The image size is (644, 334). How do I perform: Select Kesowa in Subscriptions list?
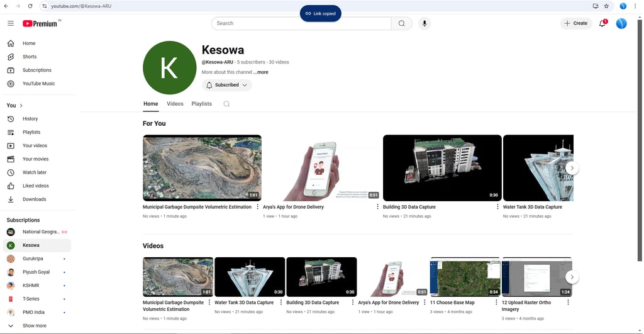[x=37, y=245]
